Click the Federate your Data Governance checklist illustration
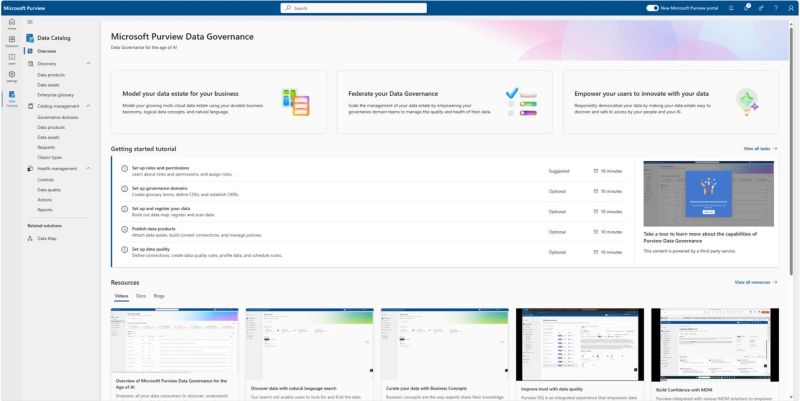This screenshot has width=800, height=401. [521, 102]
